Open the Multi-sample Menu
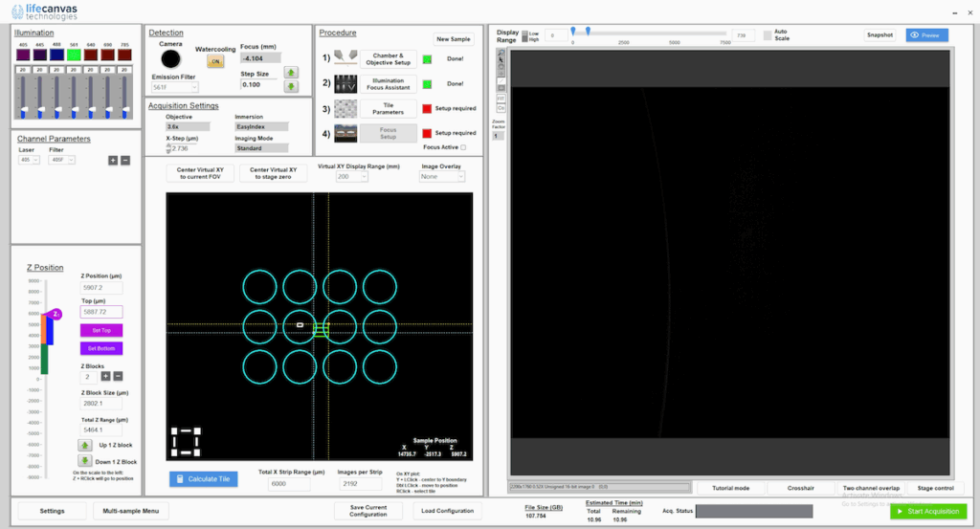The height and width of the screenshot is (529, 980). click(x=131, y=511)
